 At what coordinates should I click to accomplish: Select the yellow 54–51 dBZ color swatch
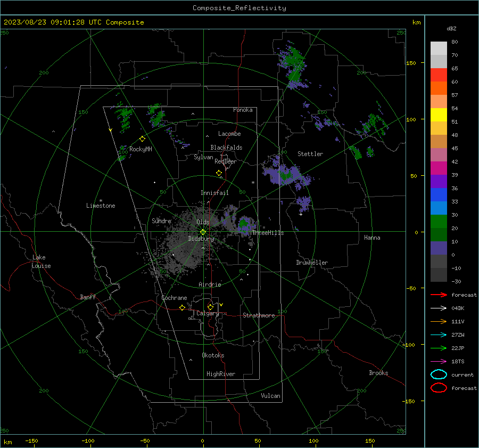point(439,115)
